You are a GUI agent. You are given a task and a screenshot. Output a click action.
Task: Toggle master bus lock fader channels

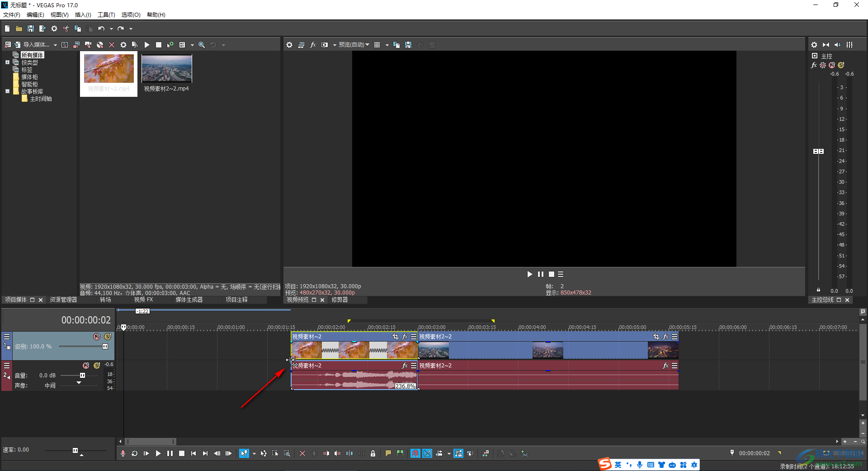coord(818,290)
